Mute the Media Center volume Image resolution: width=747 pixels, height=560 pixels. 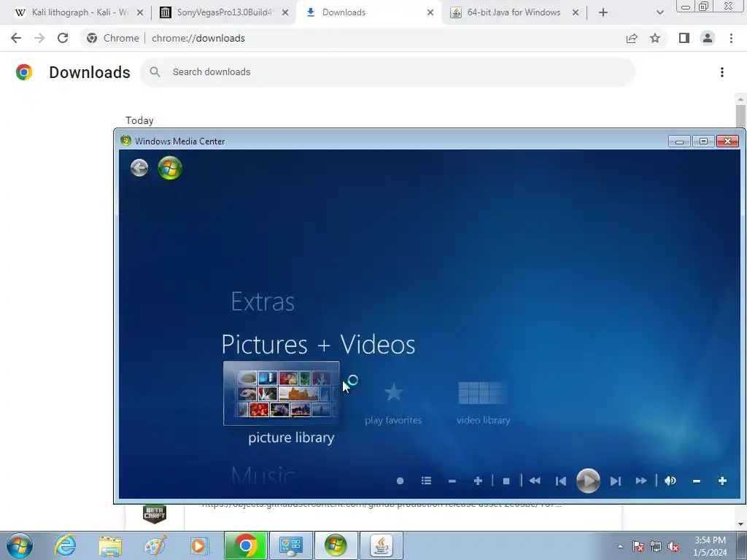coord(670,481)
